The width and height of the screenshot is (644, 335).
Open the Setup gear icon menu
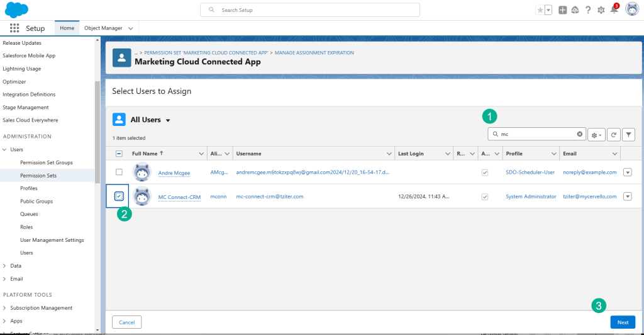point(601,10)
